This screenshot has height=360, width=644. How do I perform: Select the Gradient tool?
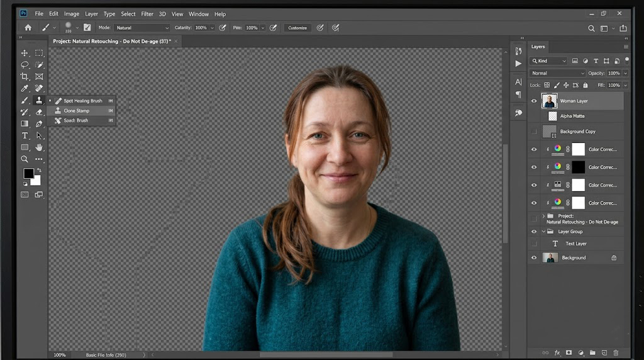[25, 124]
